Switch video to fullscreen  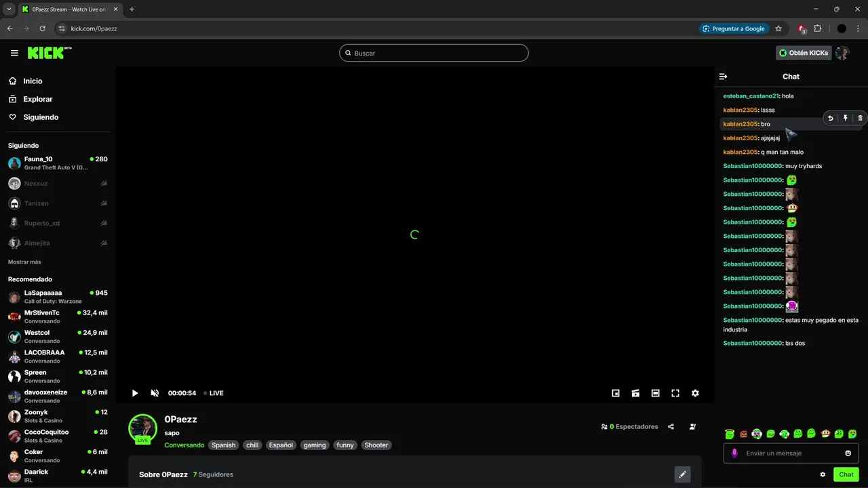pyautogui.click(x=675, y=393)
